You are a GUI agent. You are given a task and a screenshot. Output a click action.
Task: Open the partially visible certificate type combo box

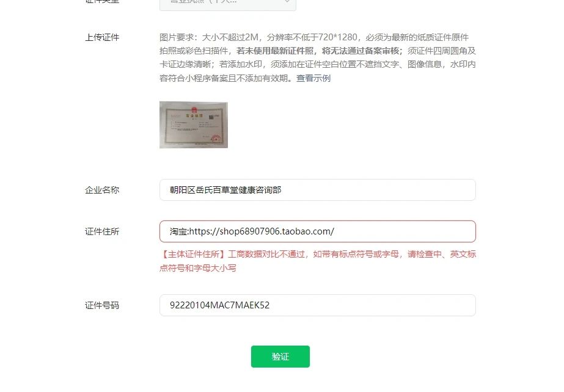coord(228,5)
